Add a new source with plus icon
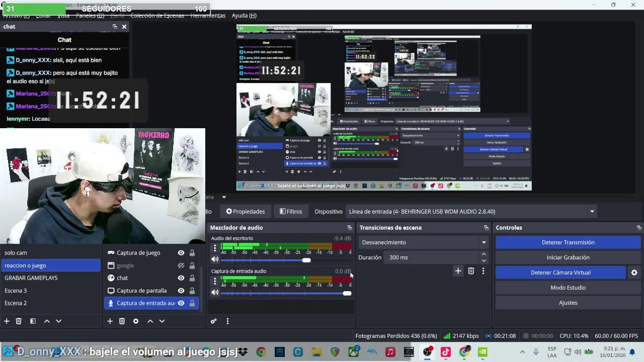Screen dimensions: 644x362 coord(110,321)
